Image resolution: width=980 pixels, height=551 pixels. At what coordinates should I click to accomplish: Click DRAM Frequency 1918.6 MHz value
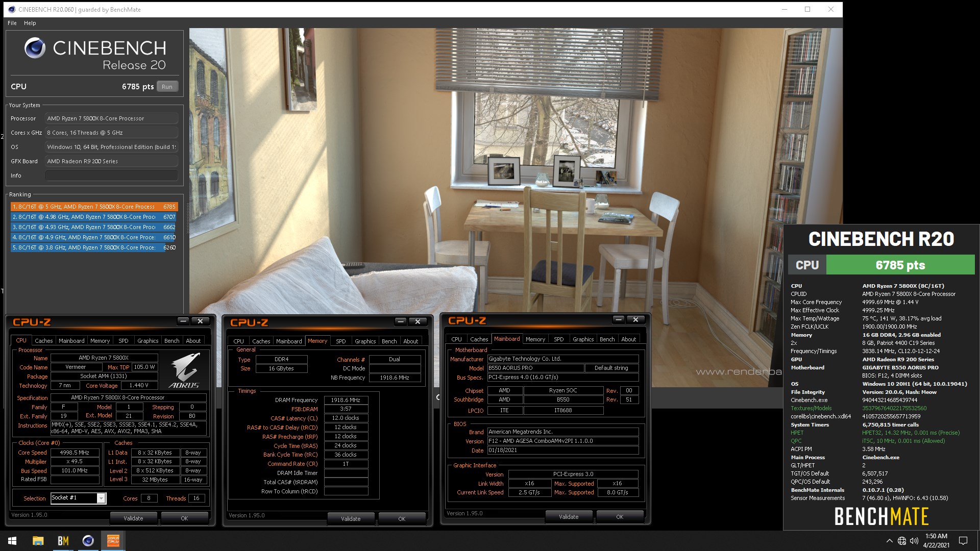coord(346,400)
